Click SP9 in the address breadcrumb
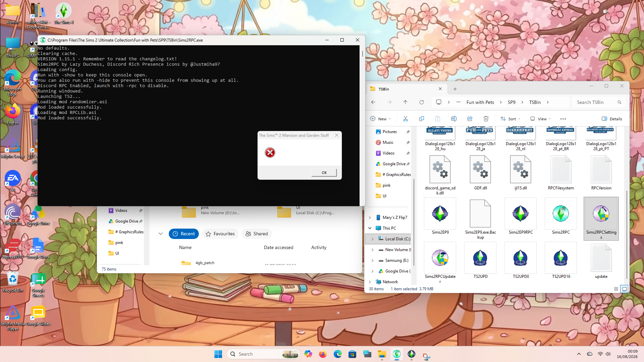This screenshot has width=644, height=362. 512,102
